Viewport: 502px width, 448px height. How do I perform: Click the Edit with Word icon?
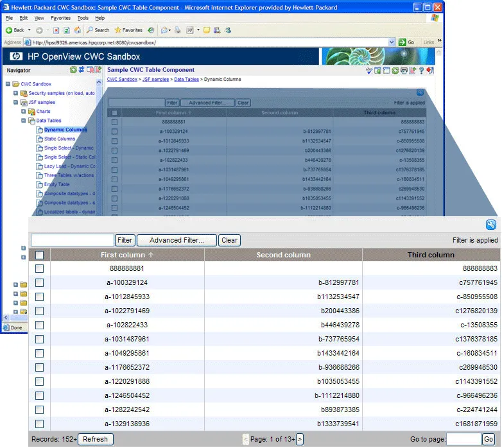tap(190, 30)
